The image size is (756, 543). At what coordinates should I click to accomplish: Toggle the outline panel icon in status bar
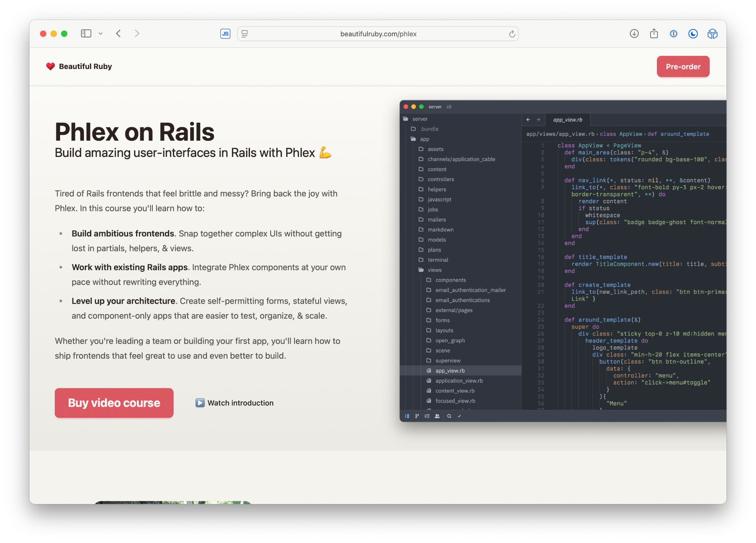pyautogui.click(x=427, y=416)
